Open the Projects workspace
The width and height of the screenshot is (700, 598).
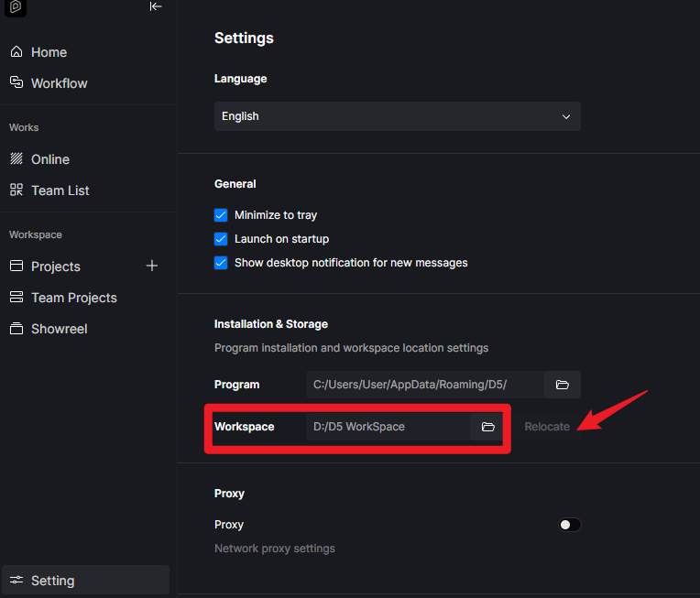[x=55, y=266]
